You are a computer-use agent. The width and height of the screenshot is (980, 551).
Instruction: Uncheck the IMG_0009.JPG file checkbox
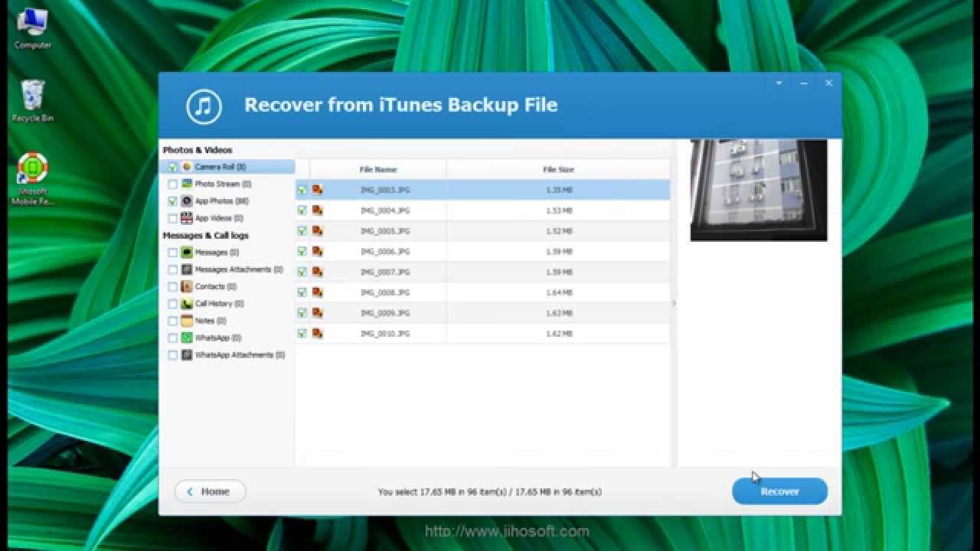tap(302, 313)
